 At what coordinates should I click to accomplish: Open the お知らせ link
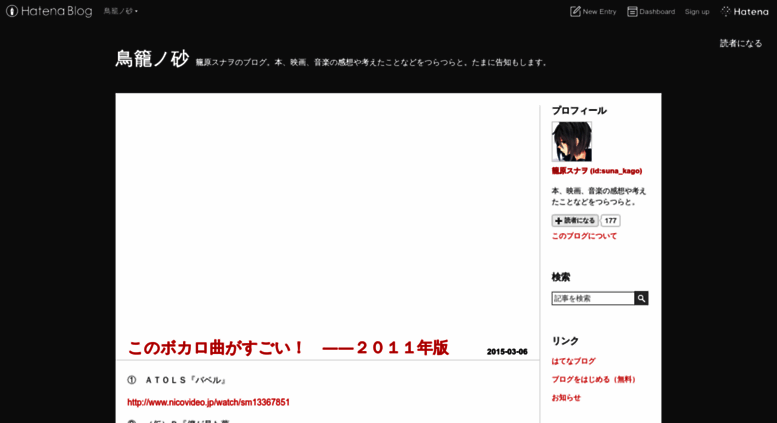[x=566, y=398]
